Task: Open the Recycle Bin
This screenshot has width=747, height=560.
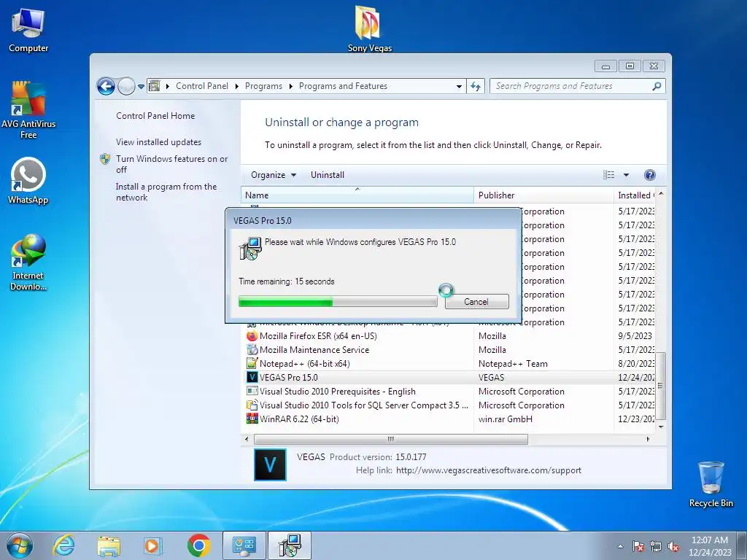Action: (711, 484)
